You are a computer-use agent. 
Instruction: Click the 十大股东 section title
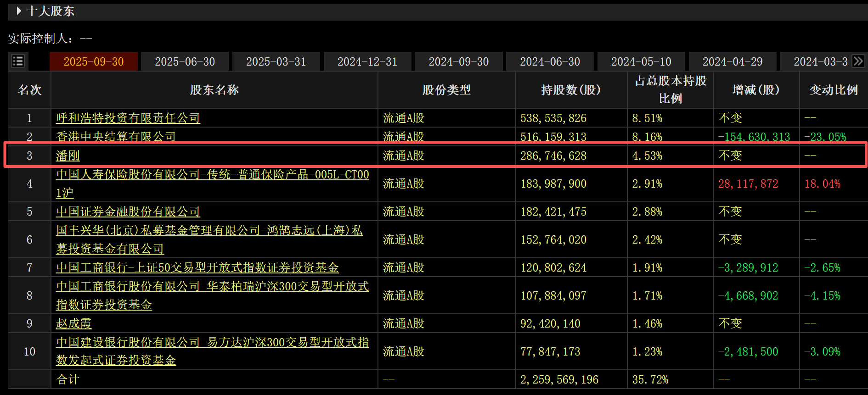(x=51, y=11)
